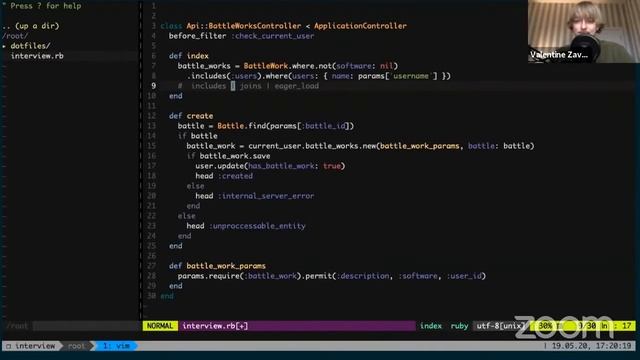640x360 pixels.
Task: Click 'params.require(:battle_work)' on line 28
Action: tap(239, 276)
